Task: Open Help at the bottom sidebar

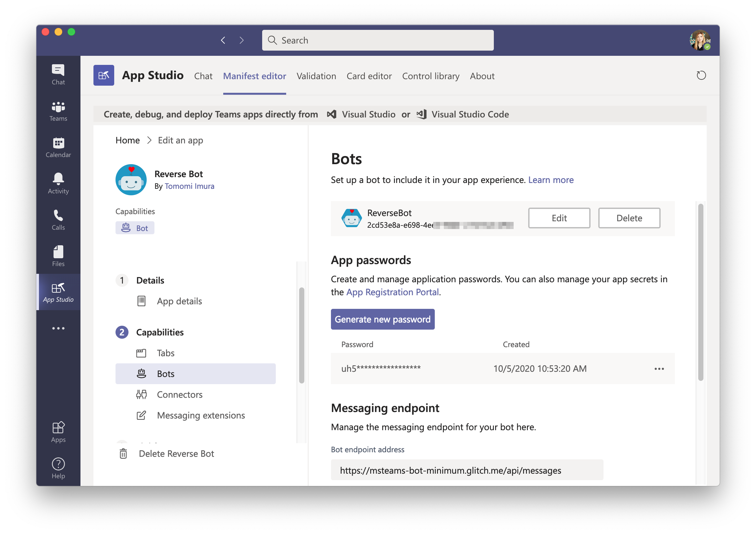Action: click(58, 467)
